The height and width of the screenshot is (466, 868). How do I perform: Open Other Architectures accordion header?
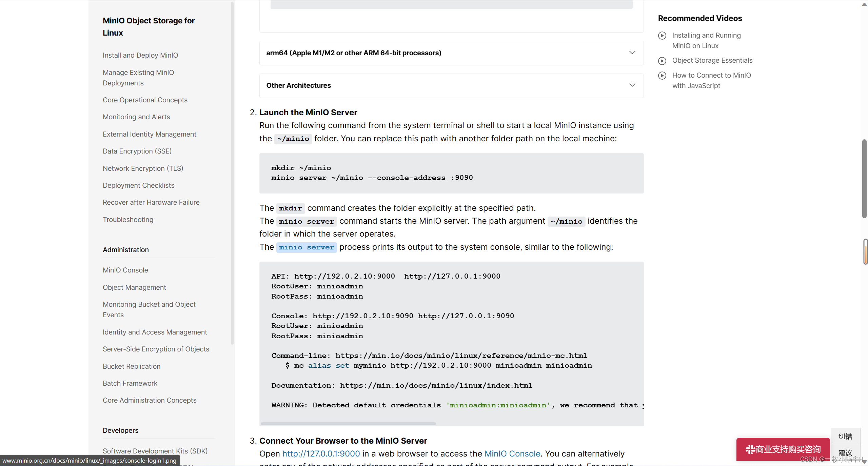(x=451, y=85)
